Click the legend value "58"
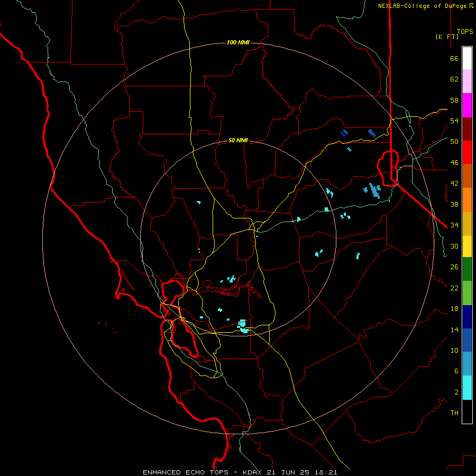This screenshot has width=476, height=476. pyautogui.click(x=454, y=100)
